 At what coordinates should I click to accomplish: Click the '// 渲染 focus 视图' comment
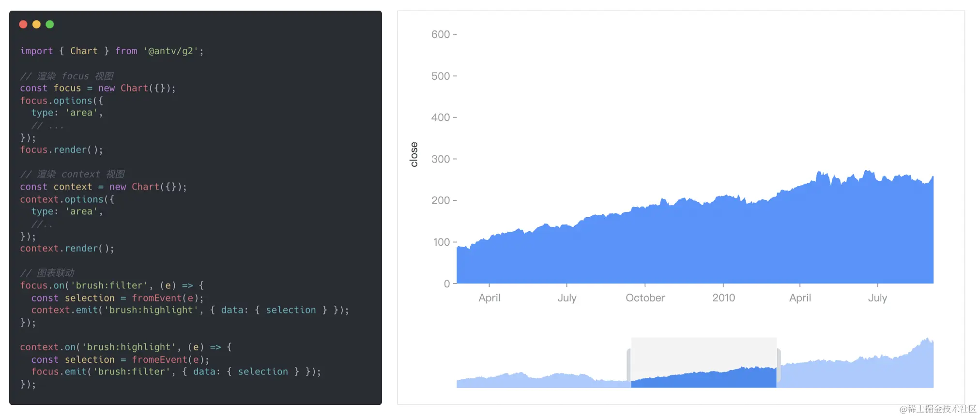[x=67, y=76]
